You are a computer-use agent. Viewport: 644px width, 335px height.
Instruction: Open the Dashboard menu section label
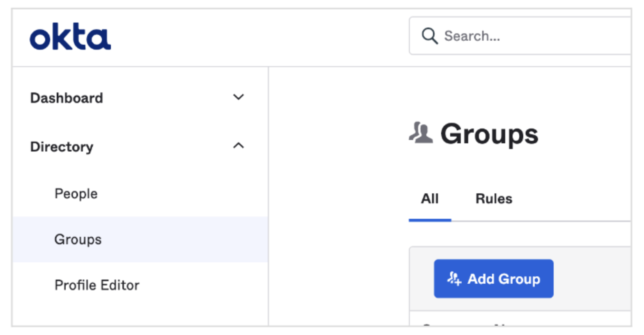(x=67, y=98)
